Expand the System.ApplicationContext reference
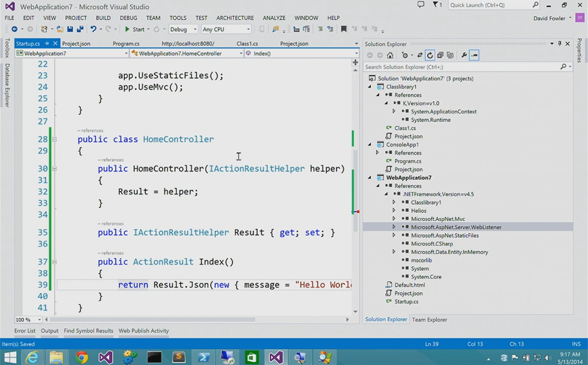 [x=394, y=111]
